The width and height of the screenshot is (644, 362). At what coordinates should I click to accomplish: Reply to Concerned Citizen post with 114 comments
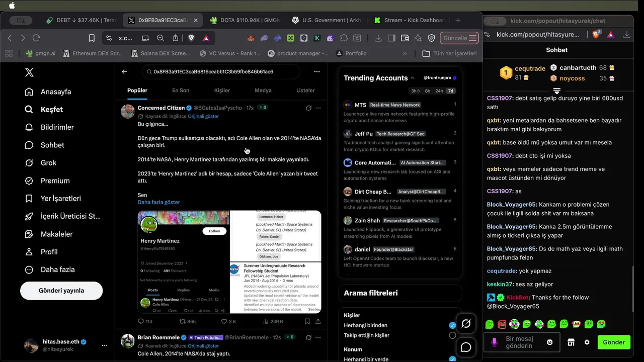(x=145, y=321)
